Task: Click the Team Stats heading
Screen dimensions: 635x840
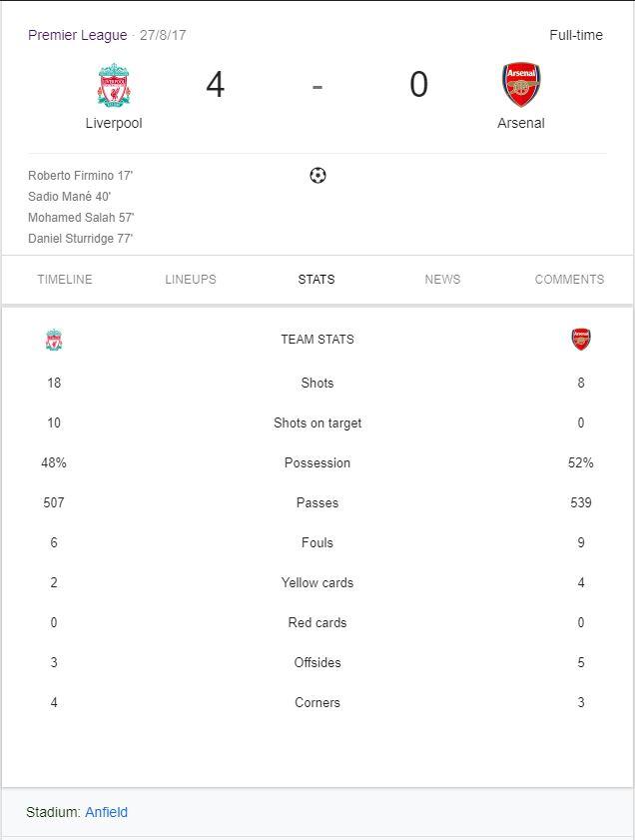Action: click(317, 340)
